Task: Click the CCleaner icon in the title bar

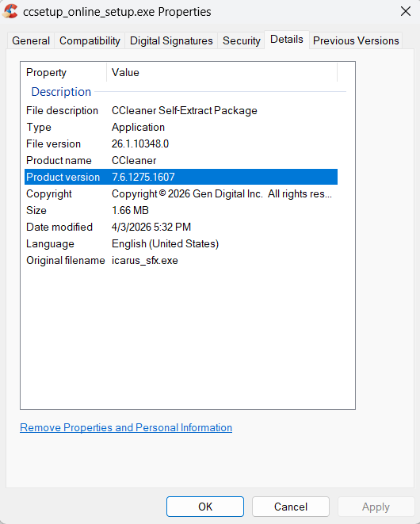Action: pos(10,11)
